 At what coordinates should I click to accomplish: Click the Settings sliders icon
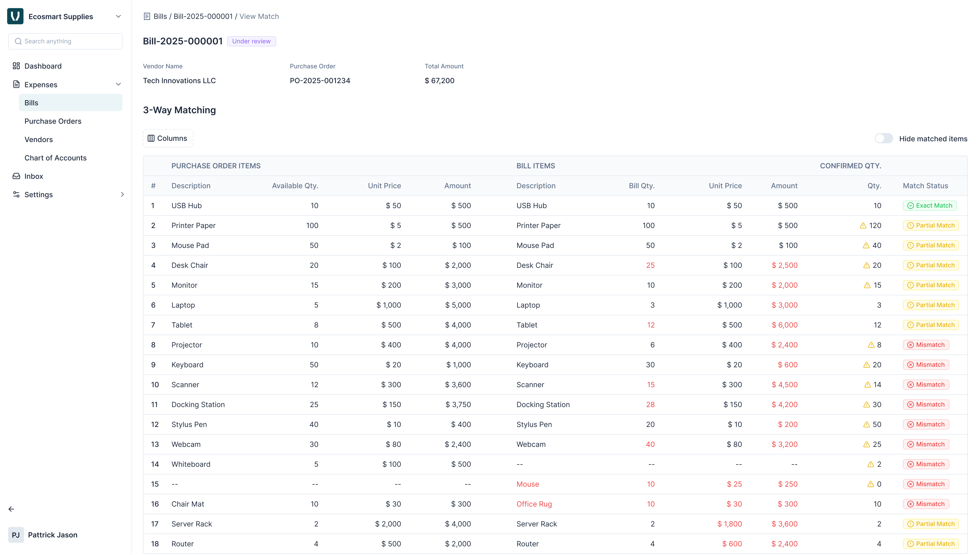pos(16,194)
